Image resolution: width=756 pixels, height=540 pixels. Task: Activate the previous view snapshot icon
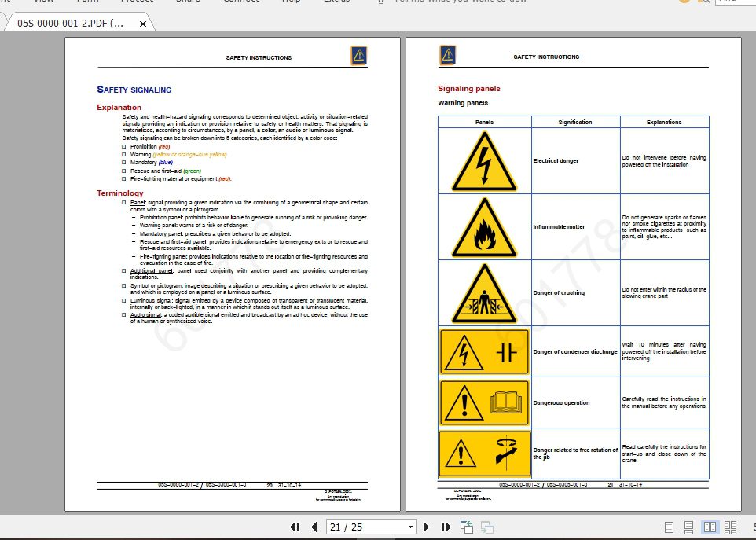466,527
